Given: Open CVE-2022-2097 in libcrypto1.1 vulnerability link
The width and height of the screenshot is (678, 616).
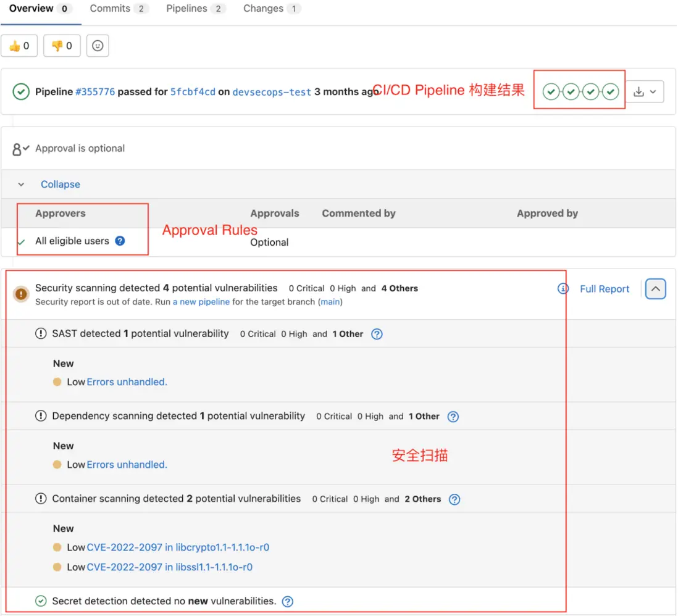Looking at the screenshot, I should click(x=178, y=547).
